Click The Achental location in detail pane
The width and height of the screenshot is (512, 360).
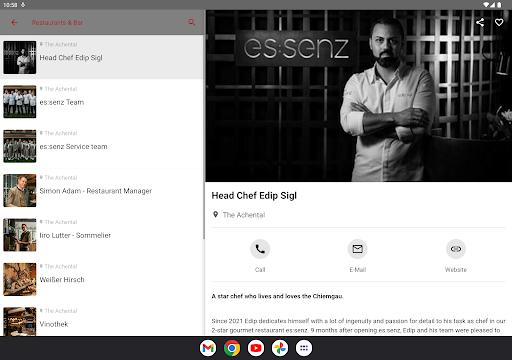(x=244, y=215)
